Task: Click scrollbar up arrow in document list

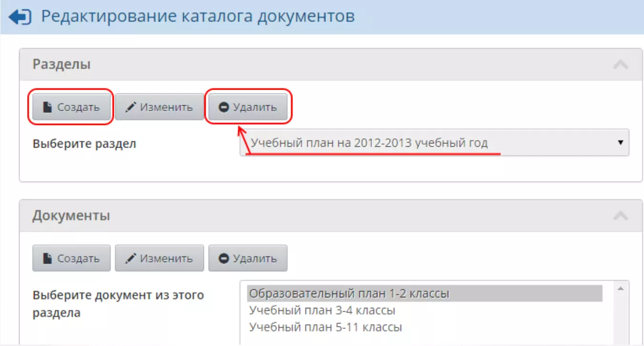Action: [x=620, y=288]
